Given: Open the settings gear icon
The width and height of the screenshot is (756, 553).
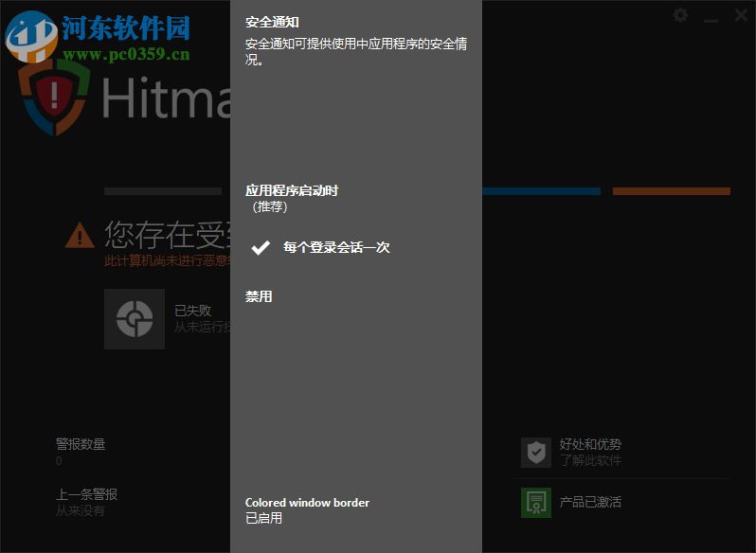Looking at the screenshot, I should pyautogui.click(x=680, y=15).
